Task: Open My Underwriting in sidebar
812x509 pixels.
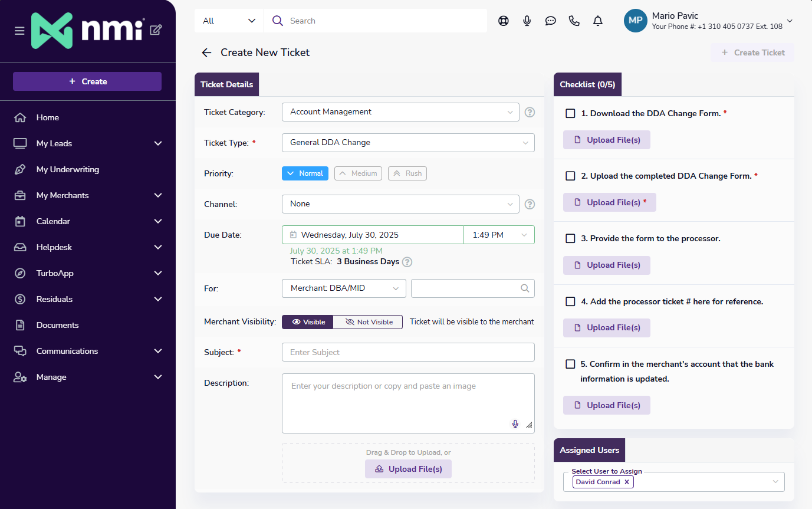Action: [67, 169]
